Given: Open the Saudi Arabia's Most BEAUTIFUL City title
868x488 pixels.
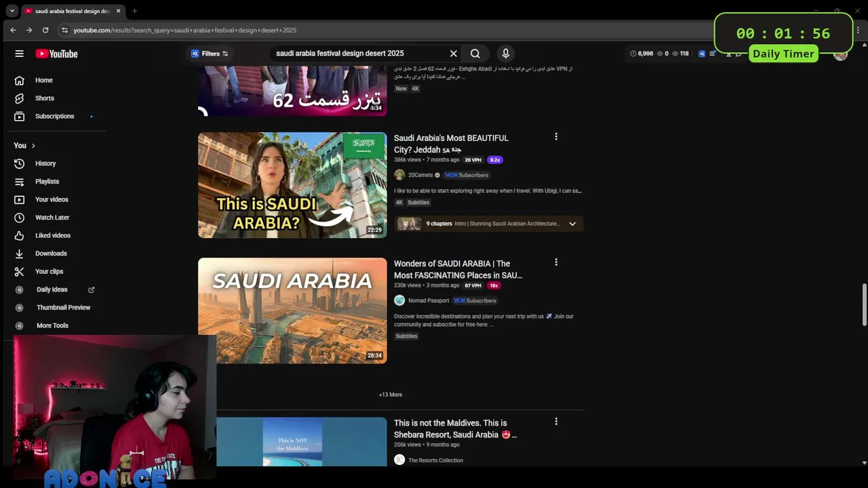Looking at the screenshot, I should tap(451, 144).
